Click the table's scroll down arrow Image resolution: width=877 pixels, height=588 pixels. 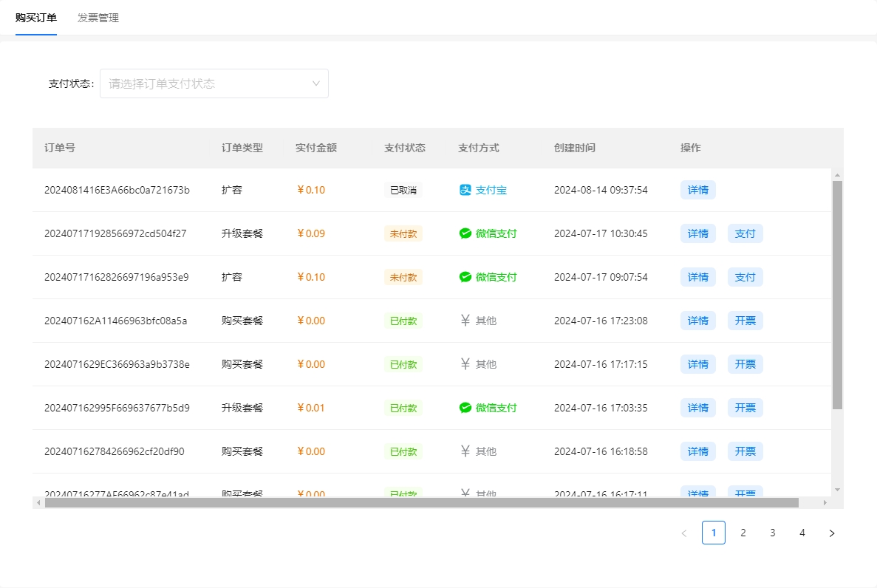[837, 489]
